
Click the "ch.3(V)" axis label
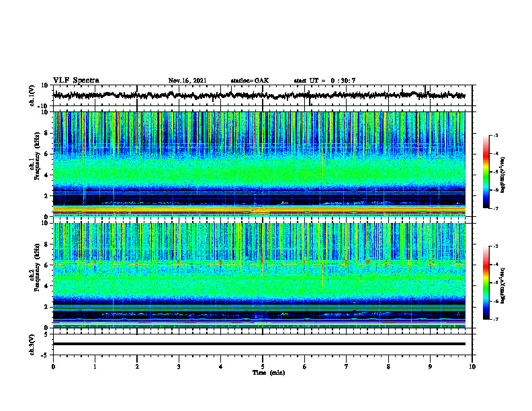[32, 345]
